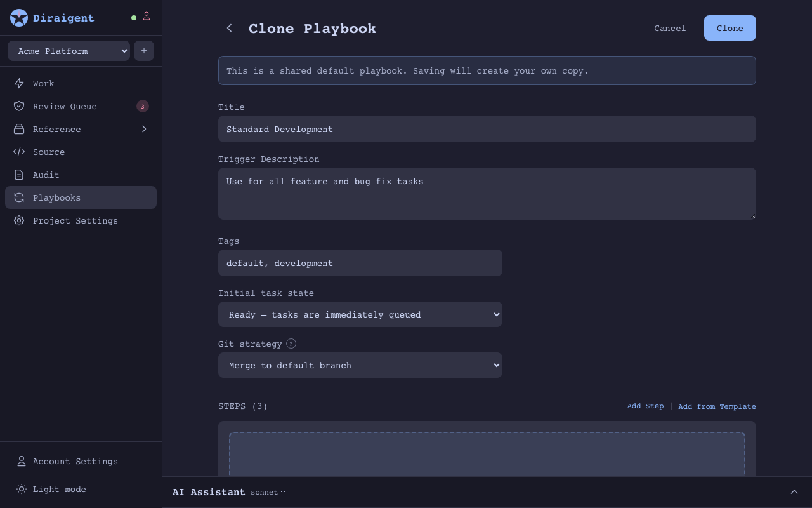Click the Git strategy help icon
Image resolution: width=812 pixels, height=508 pixels.
click(291, 344)
